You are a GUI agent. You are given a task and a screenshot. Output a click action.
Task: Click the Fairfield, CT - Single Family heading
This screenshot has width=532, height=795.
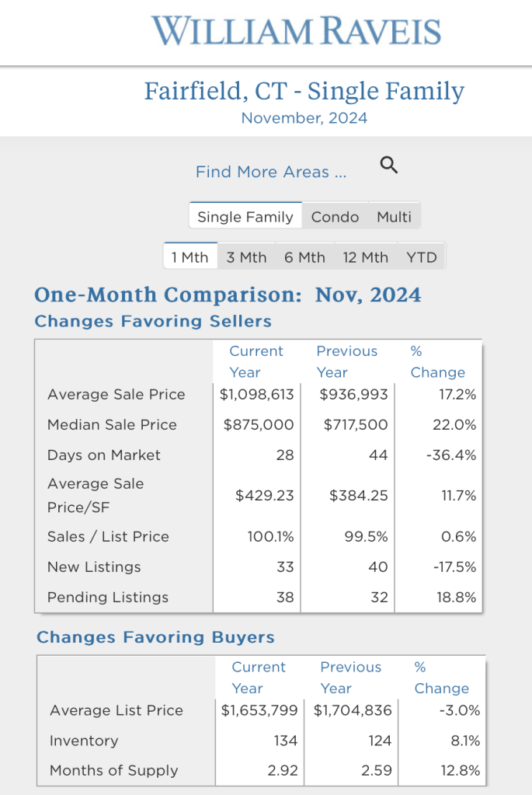click(x=304, y=91)
